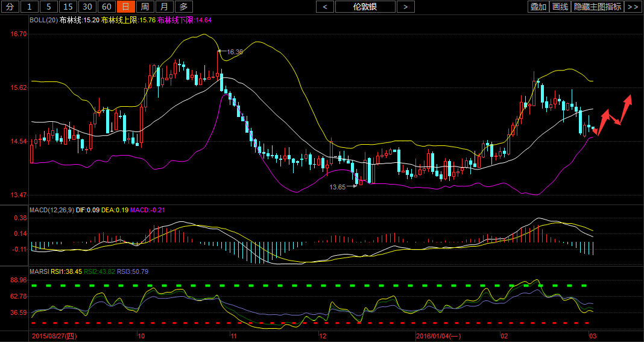Open the 60-minute chart
Viewport: 644px width, 342px height.
click(107, 7)
